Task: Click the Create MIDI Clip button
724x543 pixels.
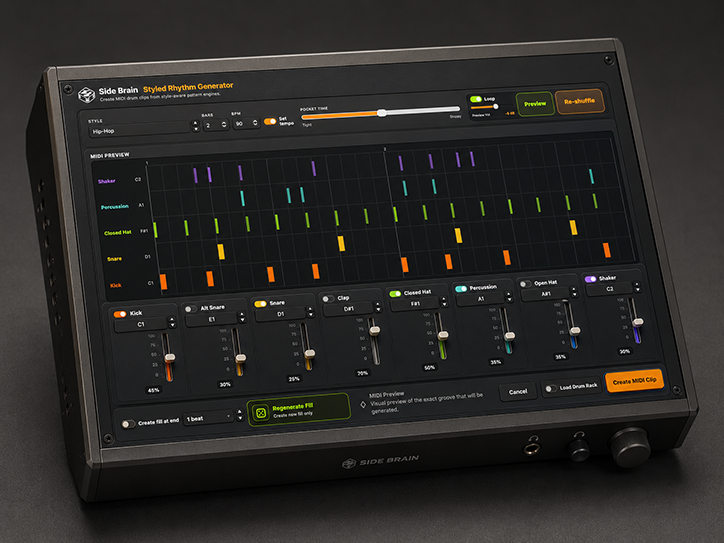Action: pos(634,381)
